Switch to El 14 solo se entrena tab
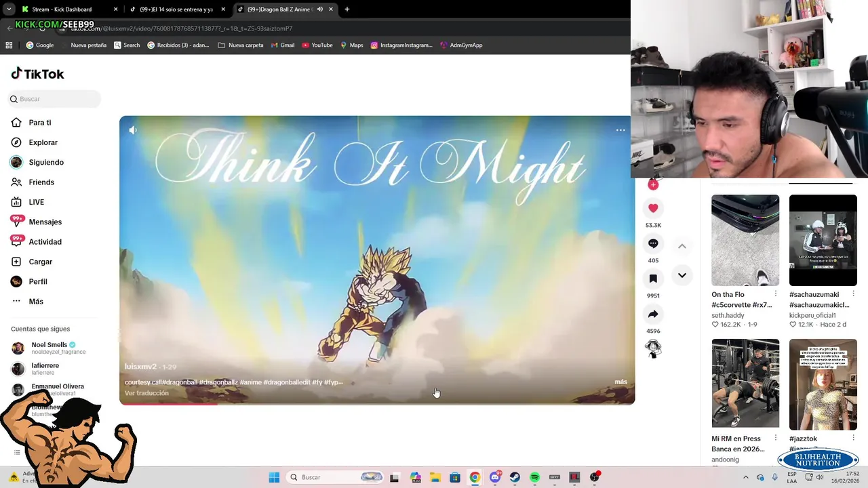The width and height of the screenshot is (868, 488). tap(176, 9)
